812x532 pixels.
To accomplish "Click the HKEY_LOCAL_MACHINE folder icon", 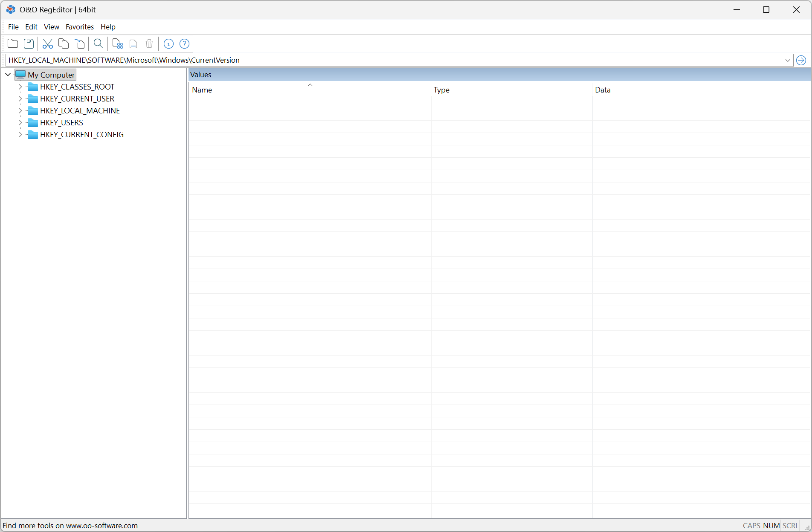I will pyautogui.click(x=33, y=111).
